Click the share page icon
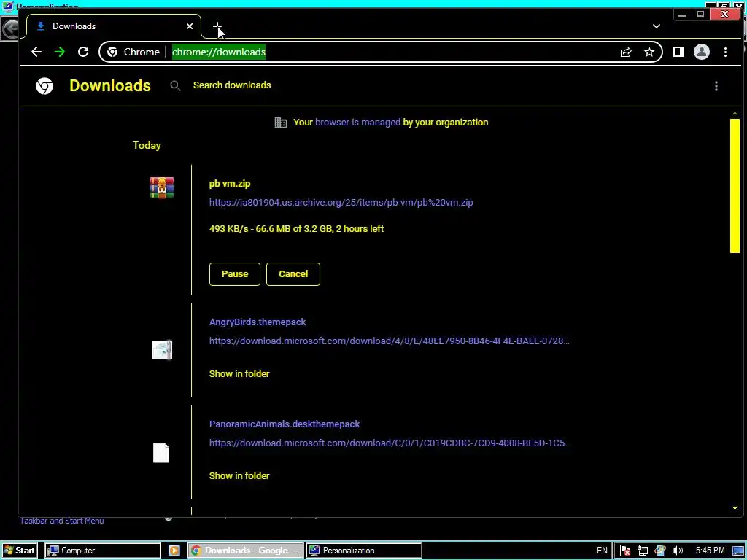Image resolution: width=747 pixels, height=560 pixels. (x=626, y=52)
